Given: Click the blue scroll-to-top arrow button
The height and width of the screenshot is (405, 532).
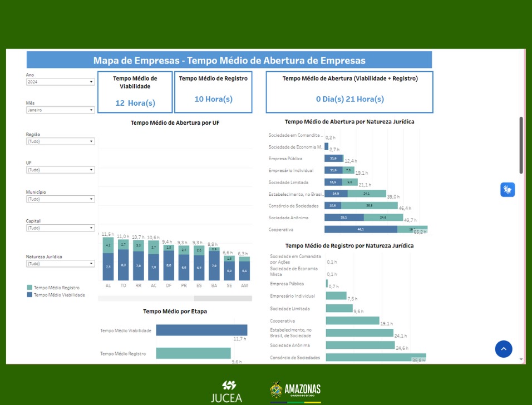Looking at the screenshot, I should point(503,349).
